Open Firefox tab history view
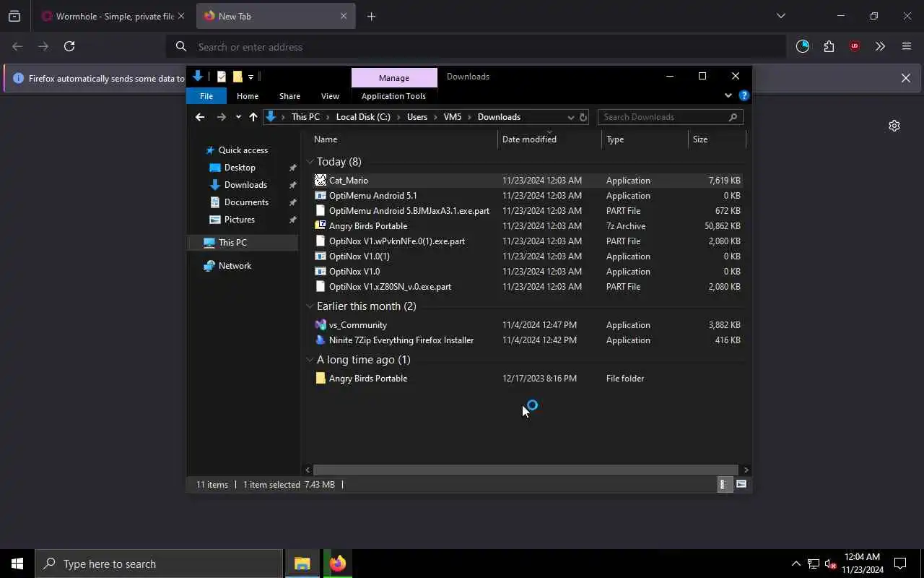Image resolution: width=924 pixels, height=578 pixels. point(14,16)
